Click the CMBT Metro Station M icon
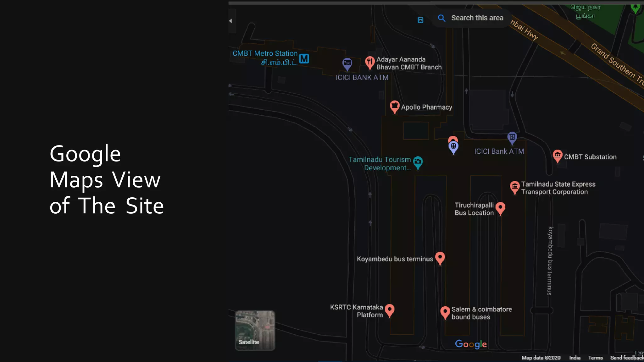The height and width of the screenshot is (362, 644). pos(304,58)
